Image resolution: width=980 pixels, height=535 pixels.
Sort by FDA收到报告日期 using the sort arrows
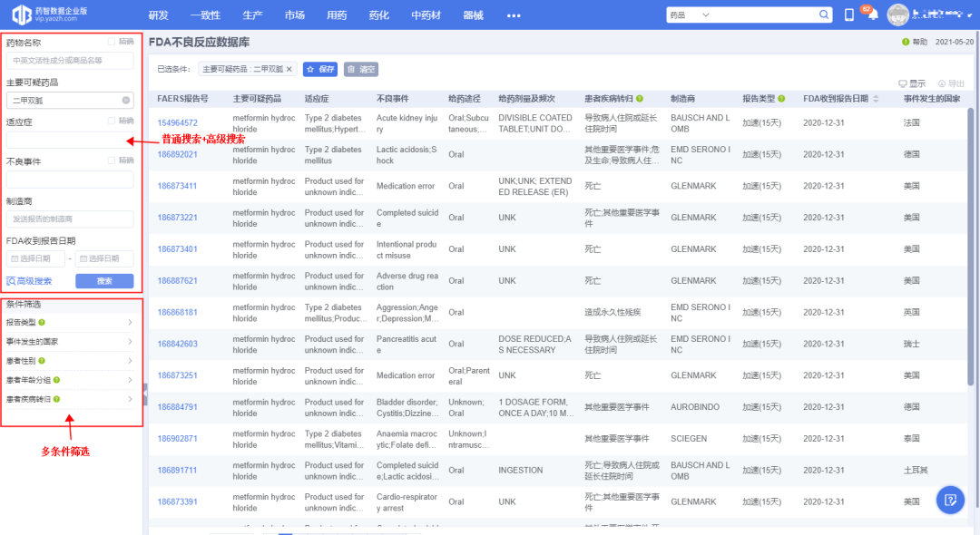pos(876,99)
